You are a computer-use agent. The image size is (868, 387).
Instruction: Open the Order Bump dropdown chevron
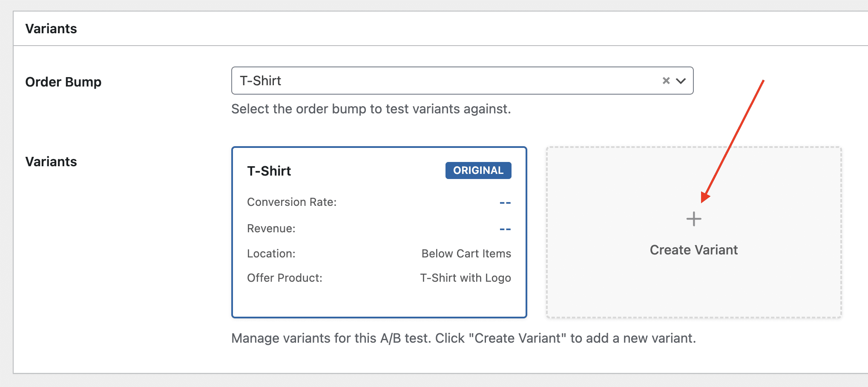681,80
